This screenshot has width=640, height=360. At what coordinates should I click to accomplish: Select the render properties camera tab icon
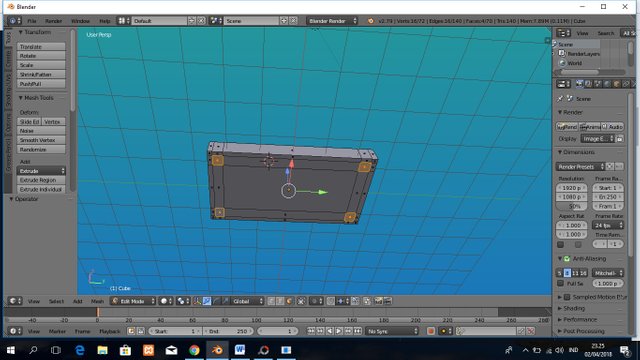point(579,84)
